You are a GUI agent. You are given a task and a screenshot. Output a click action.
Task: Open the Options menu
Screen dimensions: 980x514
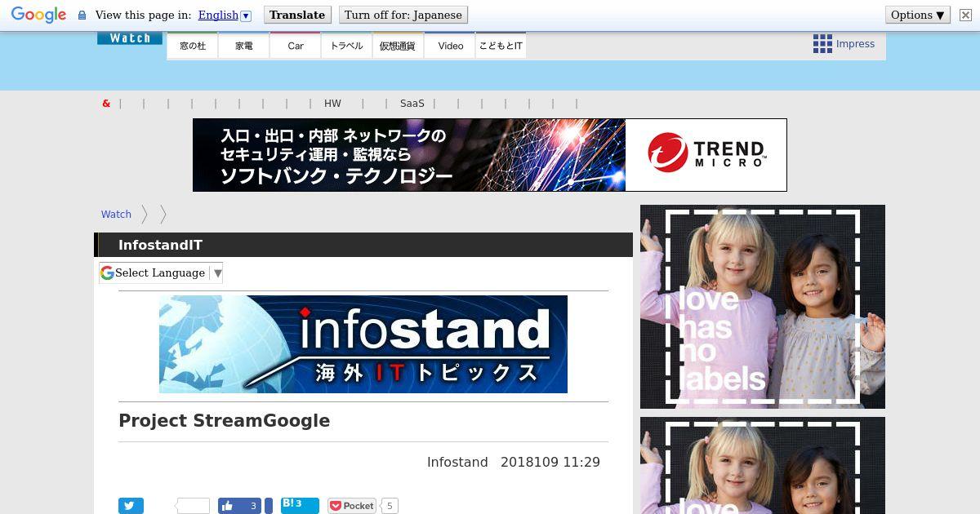(x=917, y=15)
